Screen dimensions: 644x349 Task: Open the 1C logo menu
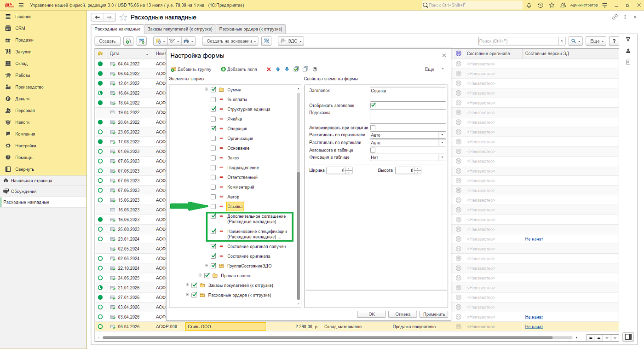[8, 5]
